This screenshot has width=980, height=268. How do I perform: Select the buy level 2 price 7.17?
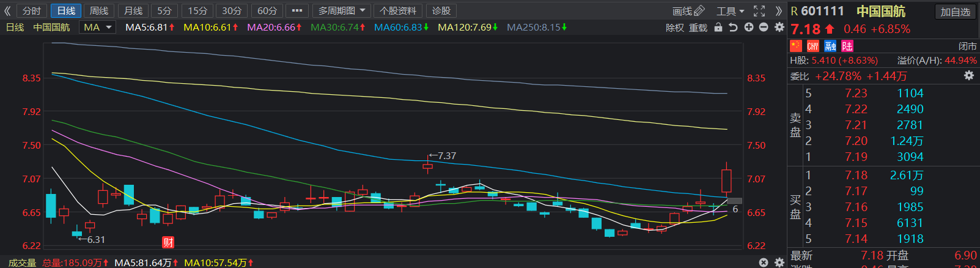(x=856, y=191)
